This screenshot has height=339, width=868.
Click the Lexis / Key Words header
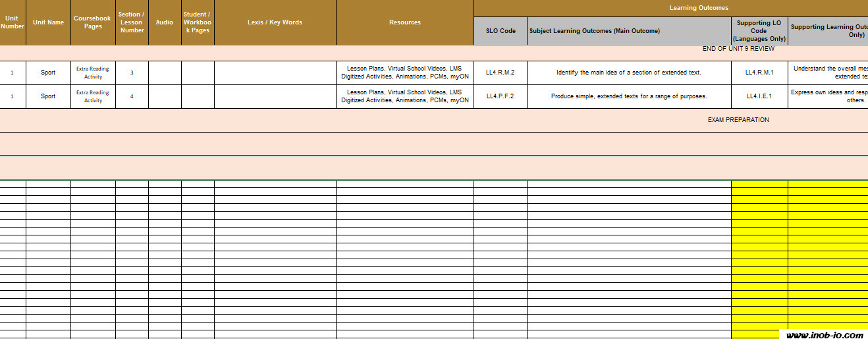tap(275, 22)
